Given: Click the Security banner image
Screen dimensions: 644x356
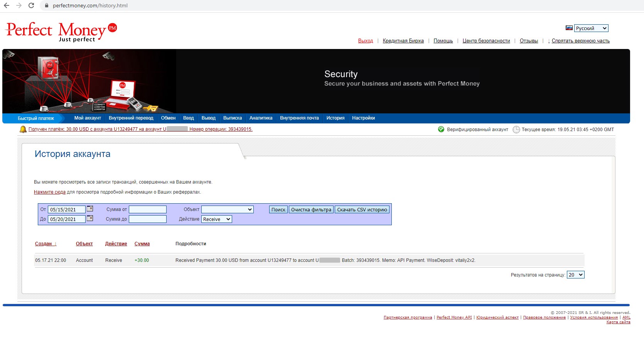Looking at the screenshot, I should tap(316, 81).
